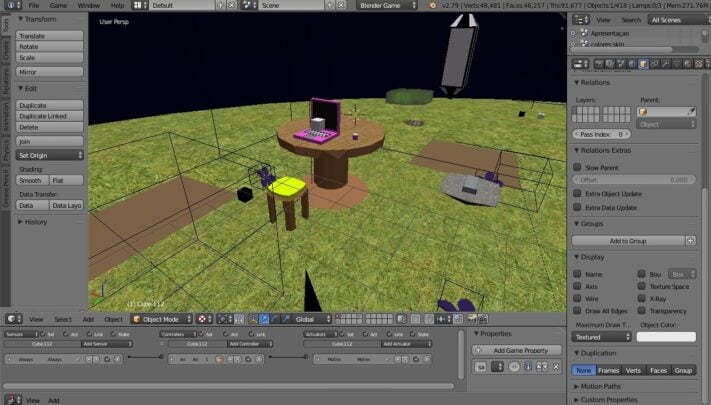Image resolution: width=711 pixels, height=405 pixels.
Task: Open the Set Origin dropdown
Action: pos(51,155)
